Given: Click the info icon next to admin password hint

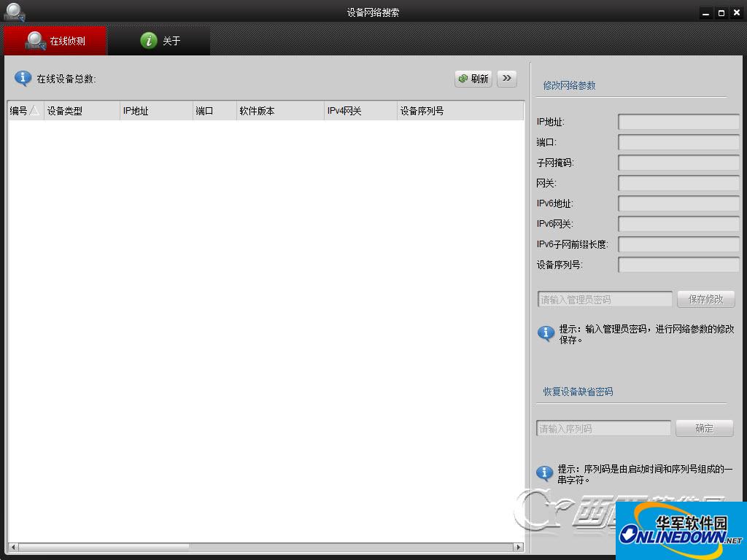Looking at the screenshot, I should pos(546,333).
